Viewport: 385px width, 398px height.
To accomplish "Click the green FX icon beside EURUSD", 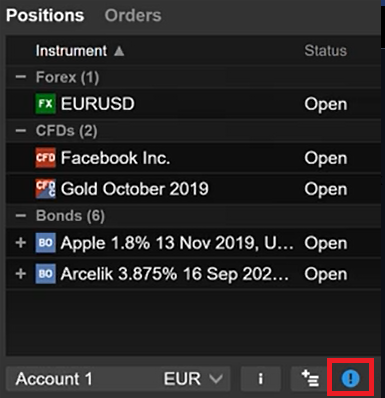I will (x=45, y=104).
